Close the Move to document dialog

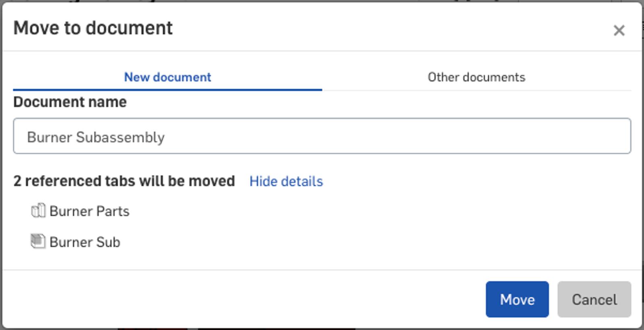click(x=619, y=31)
